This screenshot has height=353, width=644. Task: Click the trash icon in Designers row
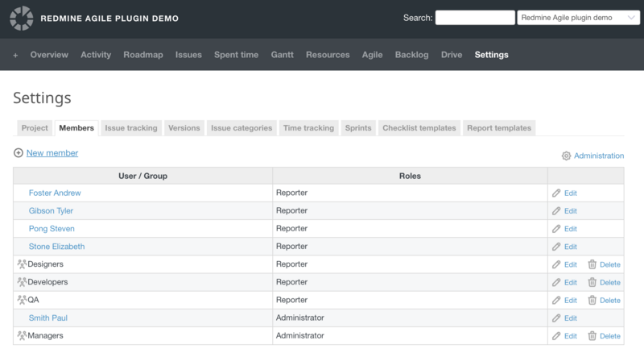click(x=592, y=264)
